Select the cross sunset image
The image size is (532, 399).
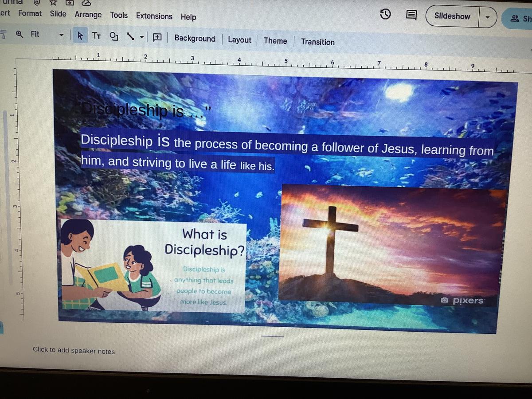click(x=392, y=246)
